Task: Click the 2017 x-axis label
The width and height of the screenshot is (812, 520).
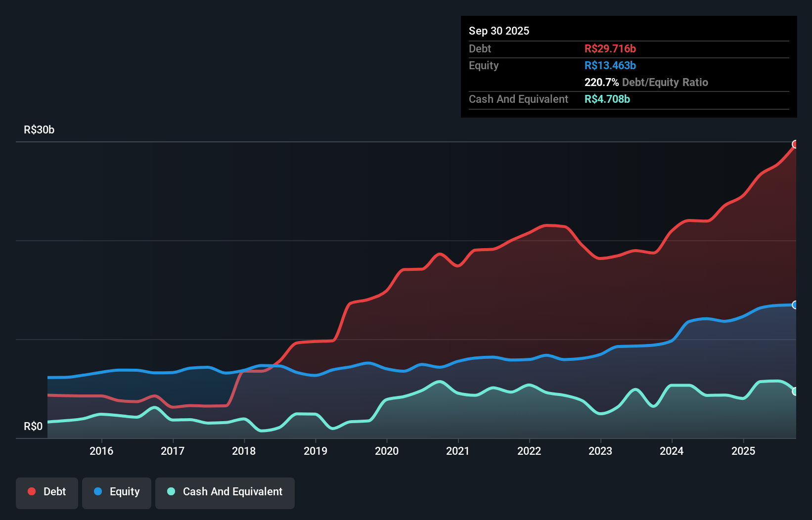Action: [x=173, y=451]
